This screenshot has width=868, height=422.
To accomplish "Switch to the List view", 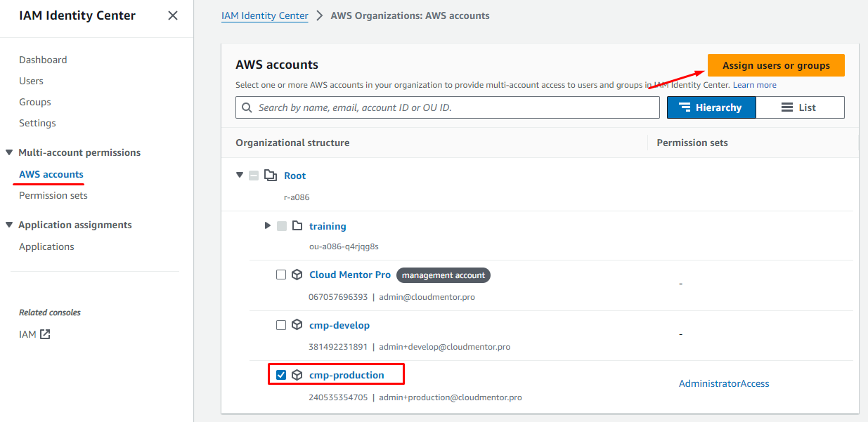I will 800,107.
